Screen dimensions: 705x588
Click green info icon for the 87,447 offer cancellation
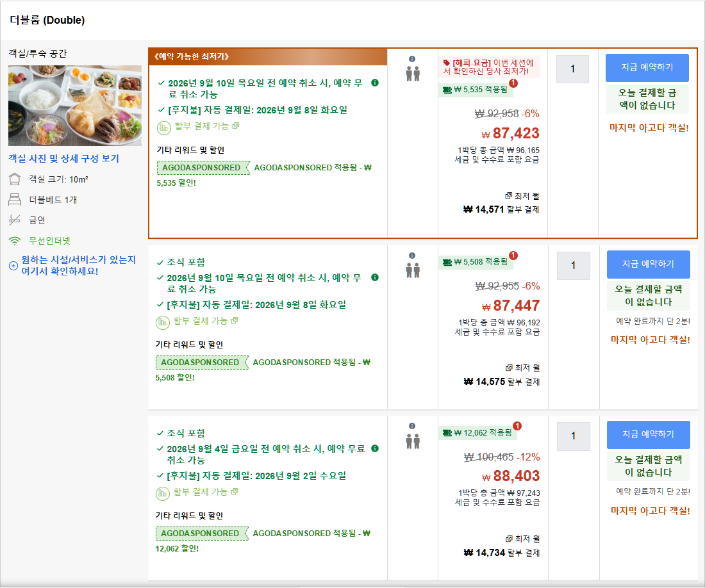pos(375,277)
